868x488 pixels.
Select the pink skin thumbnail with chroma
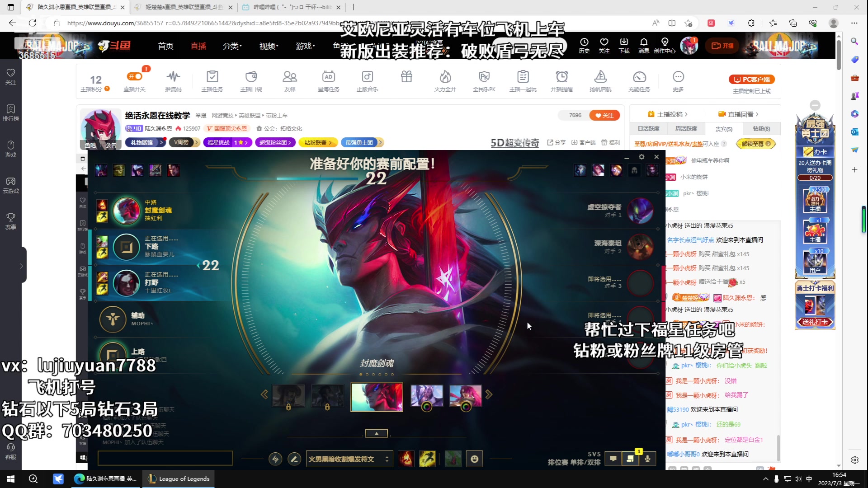pyautogui.click(x=466, y=396)
